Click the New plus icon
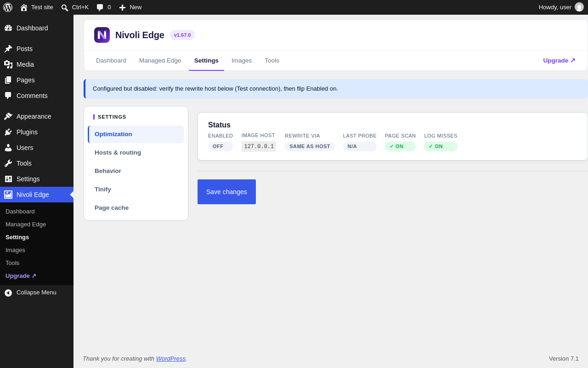 (x=122, y=7)
